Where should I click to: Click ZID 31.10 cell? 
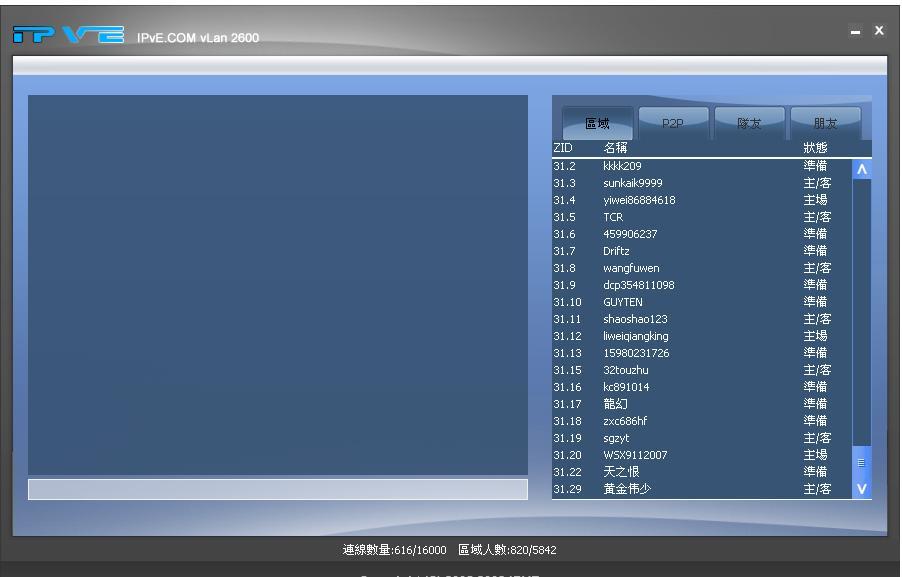point(567,302)
